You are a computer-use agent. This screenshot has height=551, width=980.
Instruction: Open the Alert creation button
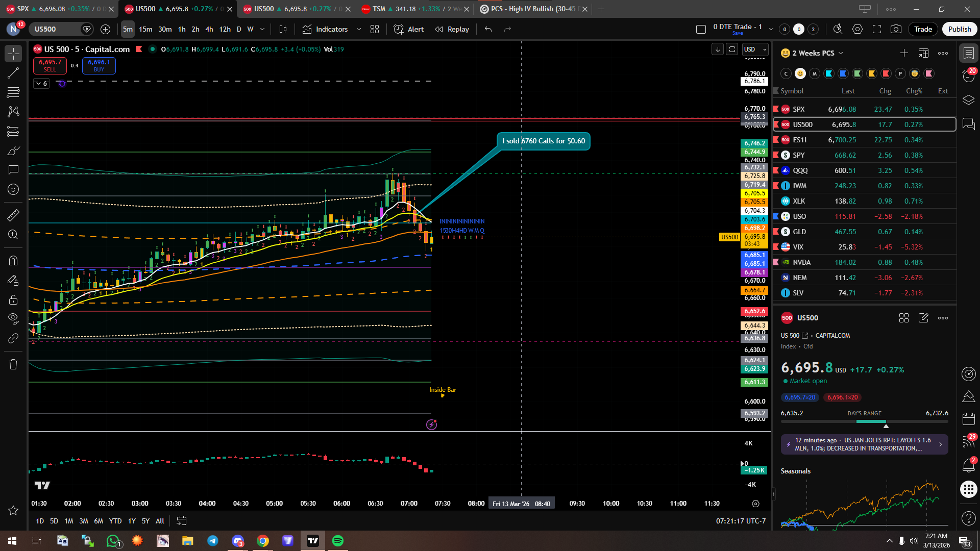coord(409,29)
